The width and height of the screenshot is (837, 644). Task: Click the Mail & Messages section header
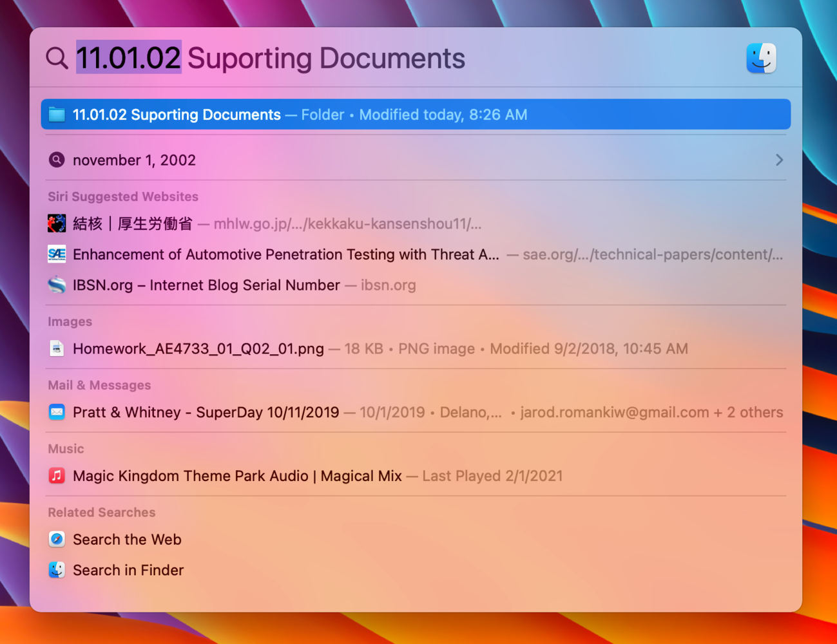pos(99,385)
